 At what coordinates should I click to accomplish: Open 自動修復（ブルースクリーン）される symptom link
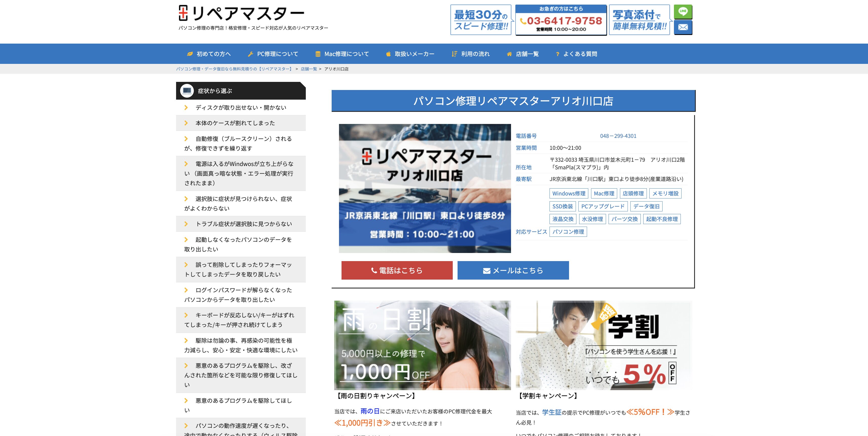241,143
